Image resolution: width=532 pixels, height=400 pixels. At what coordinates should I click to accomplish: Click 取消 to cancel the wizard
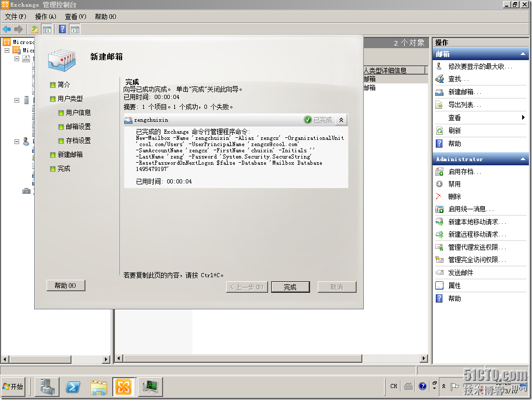pos(336,287)
